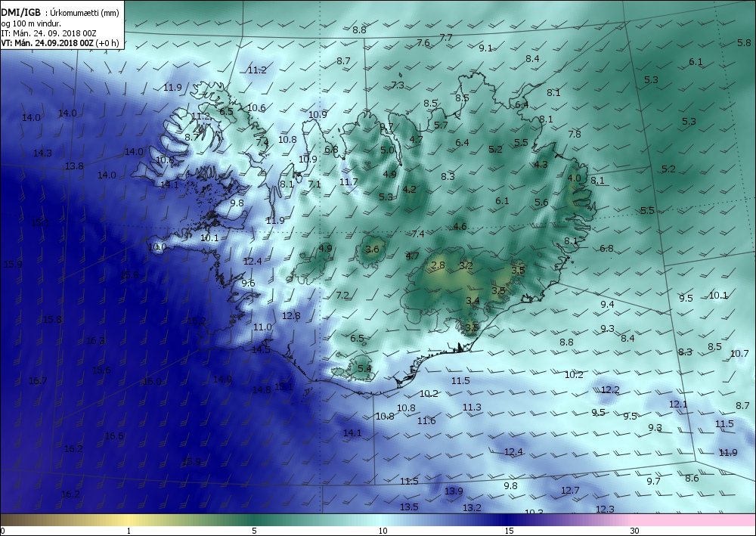Viewport: 756px width, 536px height.
Task: Click the map value 9.6 on the west coast
Action: click(x=248, y=283)
